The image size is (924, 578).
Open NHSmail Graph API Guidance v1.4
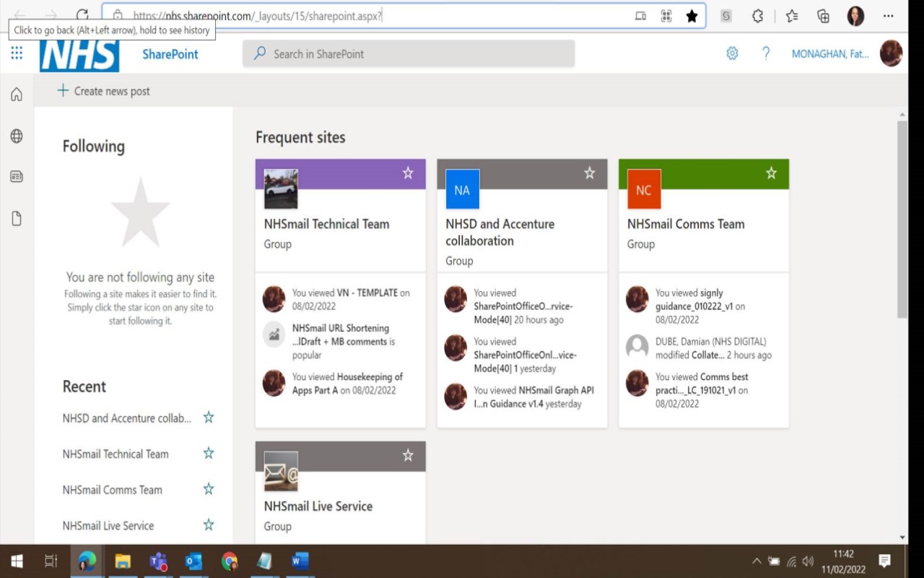tap(533, 397)
